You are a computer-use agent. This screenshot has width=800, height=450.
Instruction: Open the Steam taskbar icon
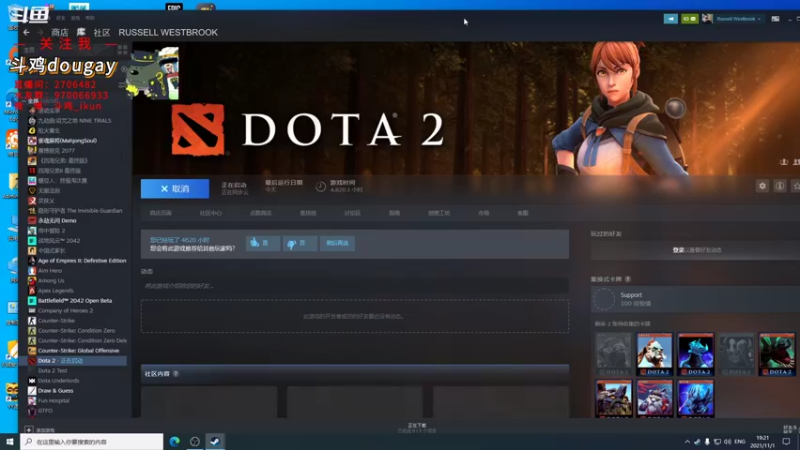[x=215, y=441]
